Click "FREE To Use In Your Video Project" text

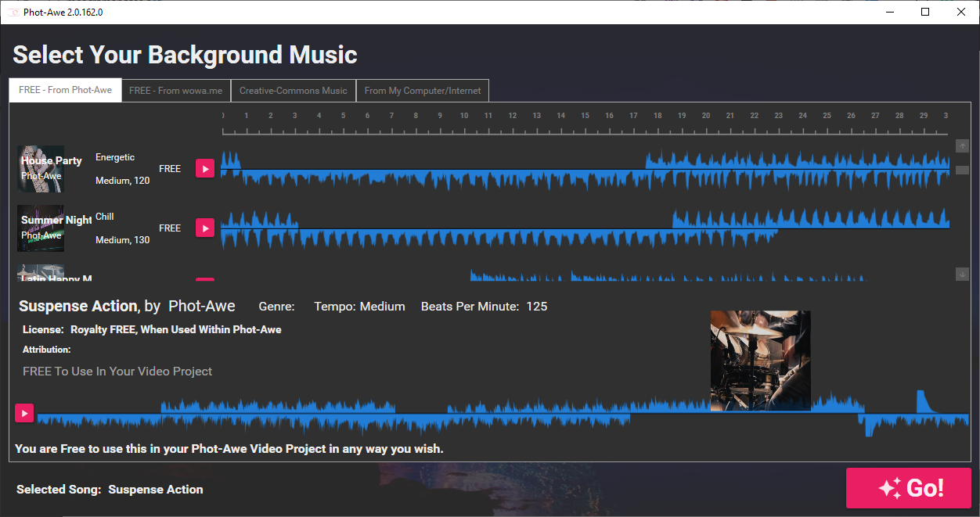(117, 372)
